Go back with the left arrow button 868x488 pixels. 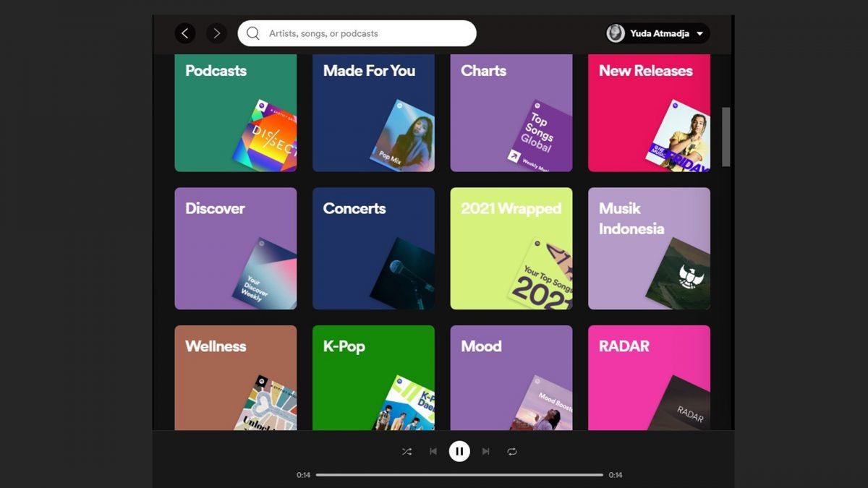coord(185,33)
